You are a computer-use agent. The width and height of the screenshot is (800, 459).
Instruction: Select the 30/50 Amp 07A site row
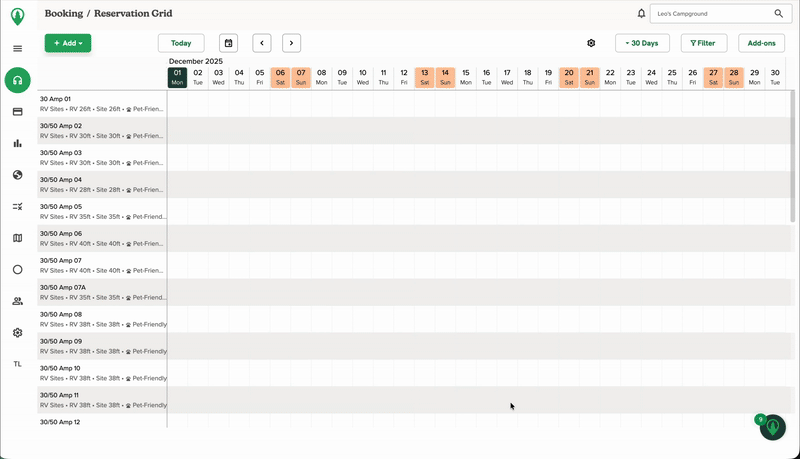[102, 292]
